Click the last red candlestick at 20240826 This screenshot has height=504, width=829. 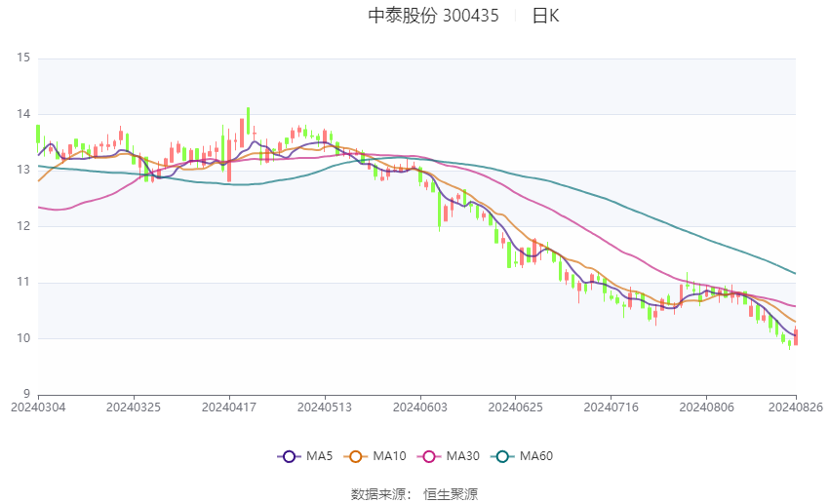click(x=796, y=336)
